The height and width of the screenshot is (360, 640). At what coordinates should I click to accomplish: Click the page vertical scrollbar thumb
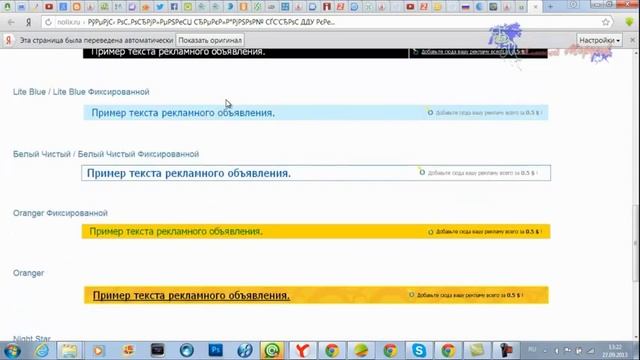coord(635,243)
